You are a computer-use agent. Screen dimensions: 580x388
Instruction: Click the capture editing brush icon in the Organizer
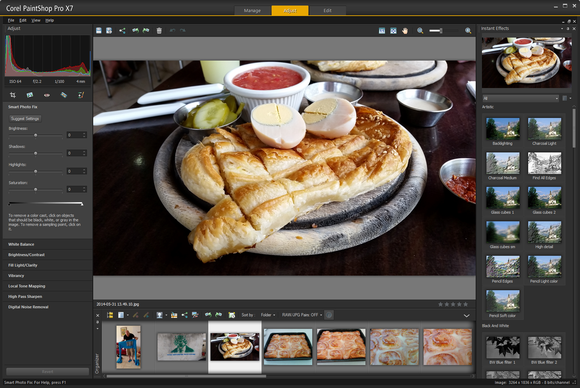[136, 315]
